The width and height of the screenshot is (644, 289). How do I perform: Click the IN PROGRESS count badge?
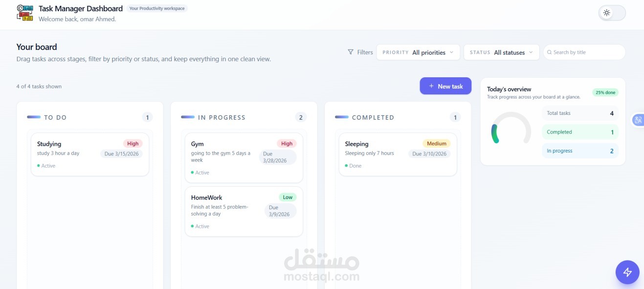[301, 117]
